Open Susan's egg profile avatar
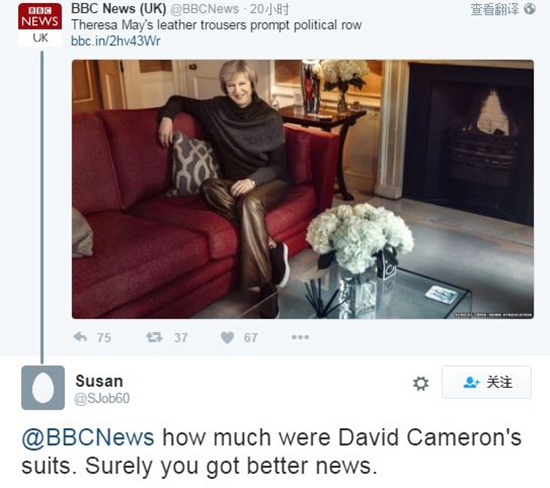Viewport: 550px width, 488px height. click(x=43, y=388)
